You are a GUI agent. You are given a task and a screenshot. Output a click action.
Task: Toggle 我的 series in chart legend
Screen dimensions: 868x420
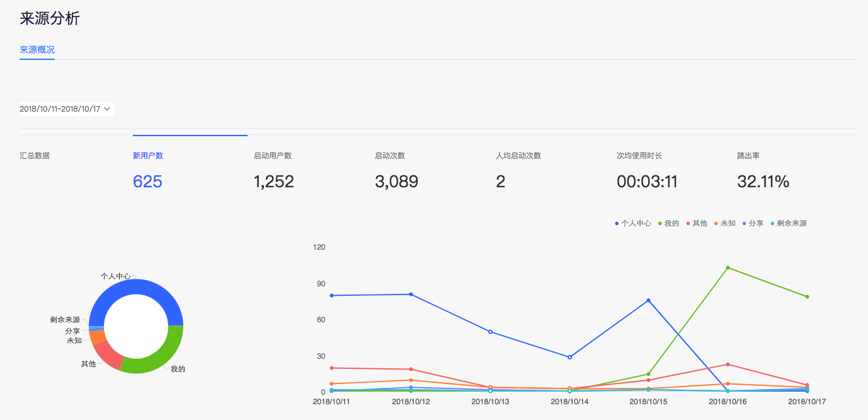tap(668, 223)
